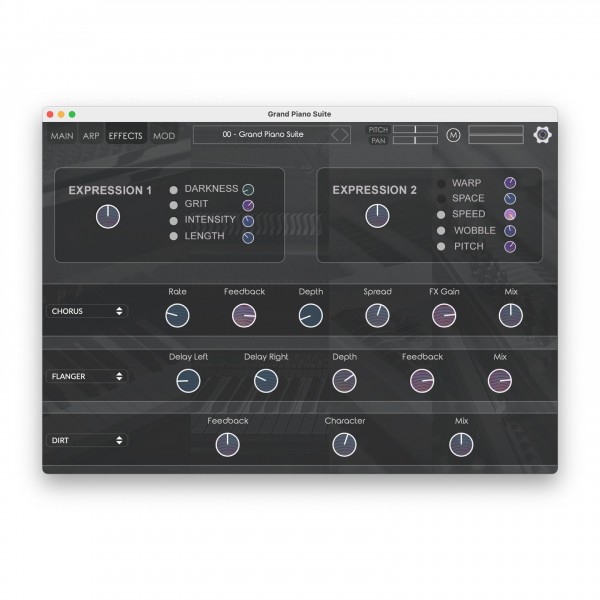The width and height of the screenshot is (600, 600).
Task: Go to previous preset with left arrow
Action: [x=335, y=135]
